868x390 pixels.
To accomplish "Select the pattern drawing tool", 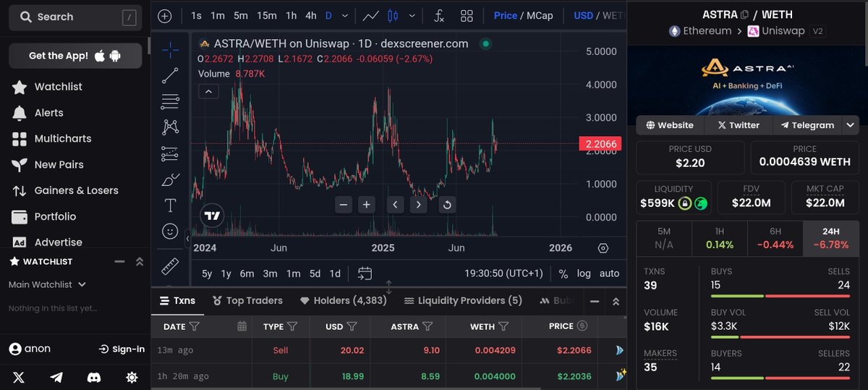I will click(x=170, y=127).
